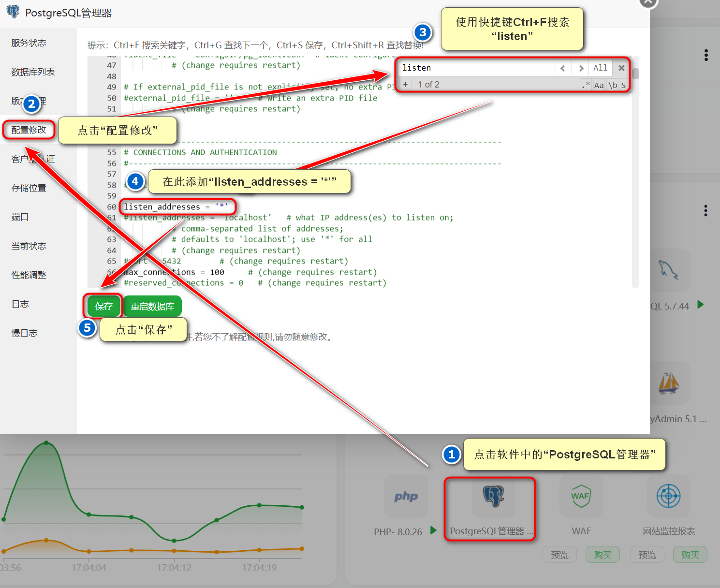Screen dimensions: 720x588
Task: Click green chart peak data point
Action: (46, 443)
